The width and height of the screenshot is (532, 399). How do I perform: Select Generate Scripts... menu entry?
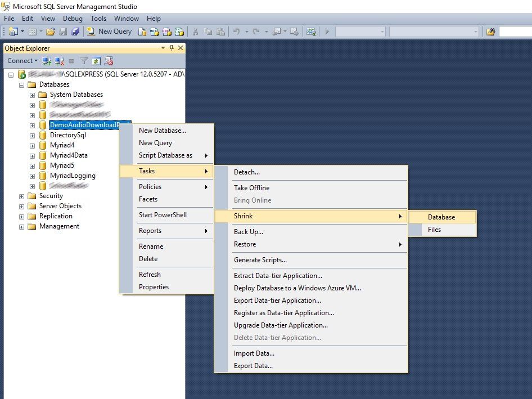pyautogui.click(x=311, y=260)
